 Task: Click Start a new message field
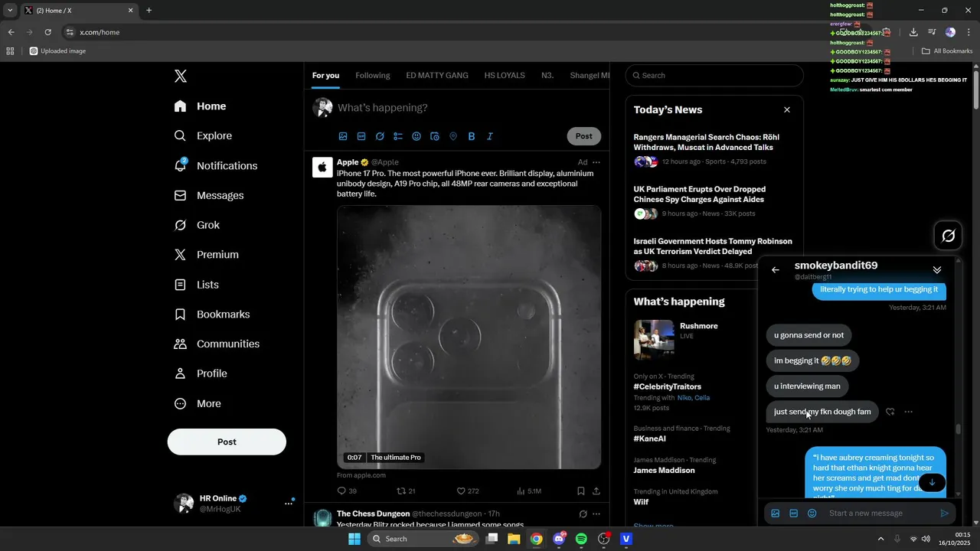pos(879,514)
